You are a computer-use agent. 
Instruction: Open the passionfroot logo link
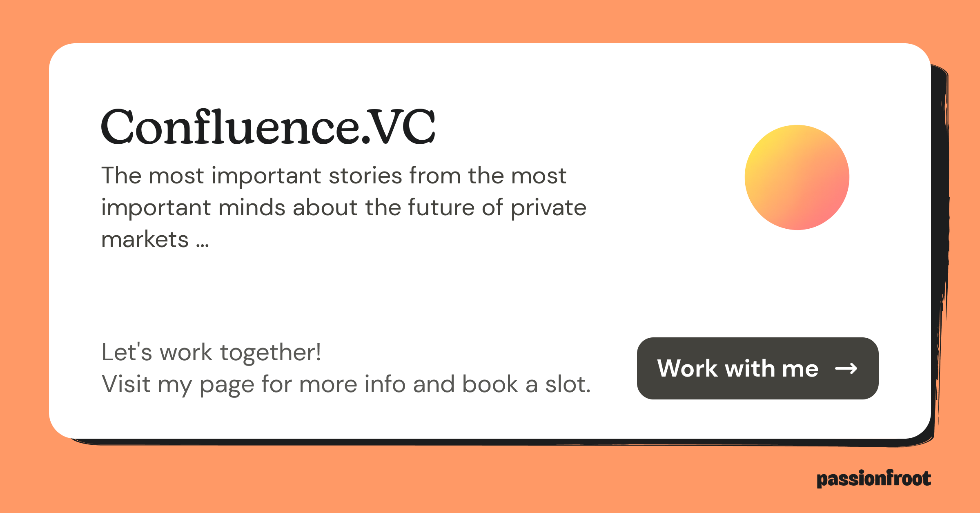tap(873, 479)
